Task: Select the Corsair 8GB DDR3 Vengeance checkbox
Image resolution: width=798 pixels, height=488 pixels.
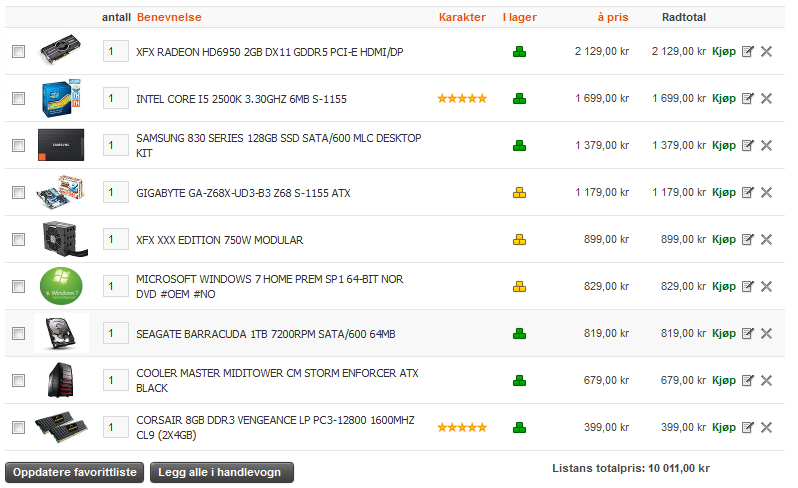Action: 18,427
